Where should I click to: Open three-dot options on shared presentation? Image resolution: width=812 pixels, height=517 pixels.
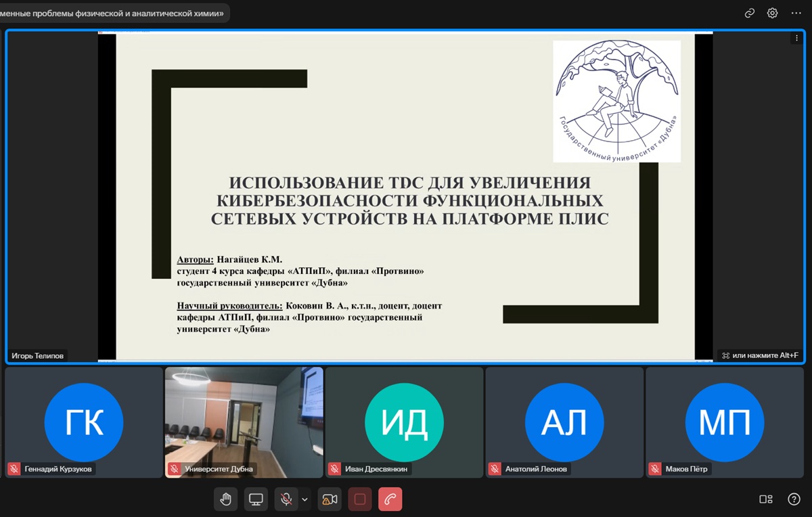(x=797, y=39)
